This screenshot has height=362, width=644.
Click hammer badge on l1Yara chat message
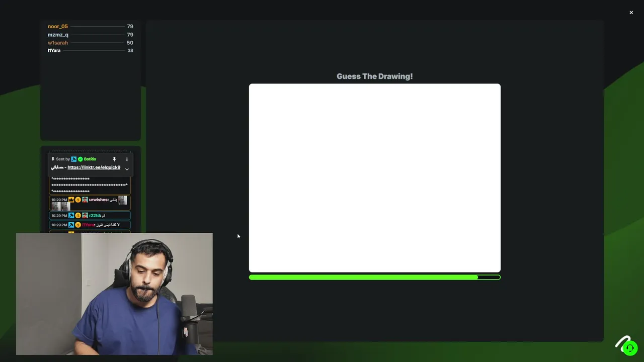[x=71, y=225]
